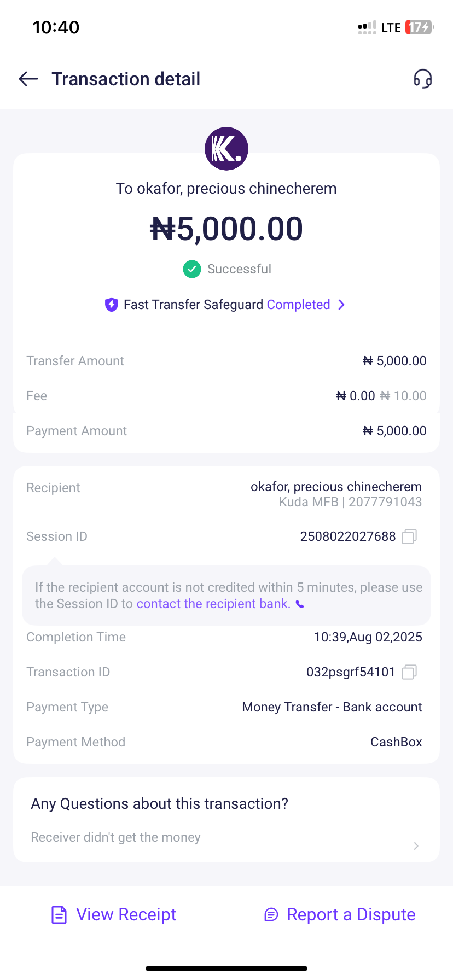Tap the Kuda bank logo
Screen dimensions: 453x980
click(226, 149)
